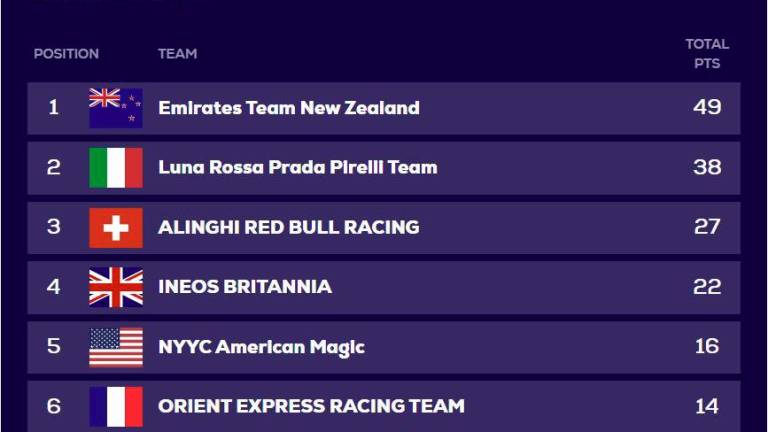
Task: Click the 22 points total
Action: click(707, 287)
